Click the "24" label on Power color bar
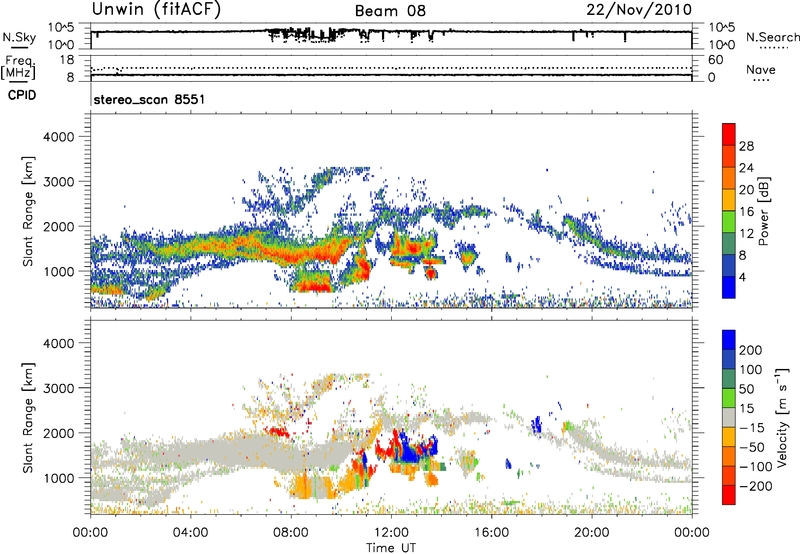Image resolution: width=800 pixels, height=554 pixels. (746, 168)
